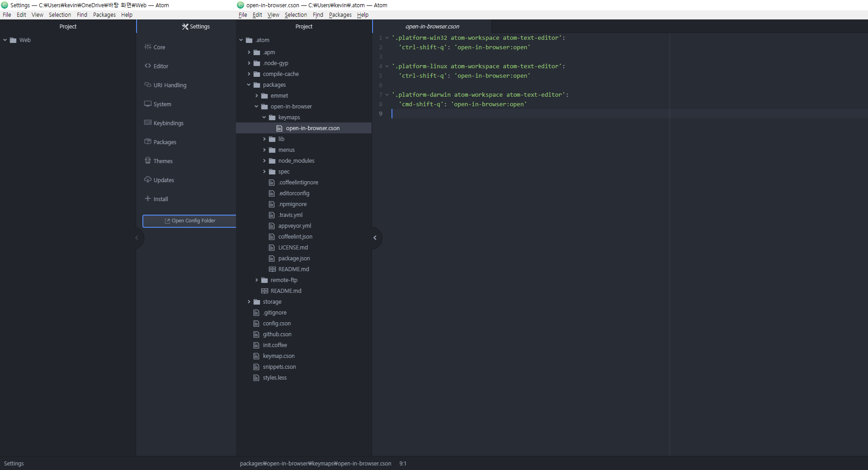Screen dimensions: 868x470
Task: Select the Project tab in right window
Action: 304,27
